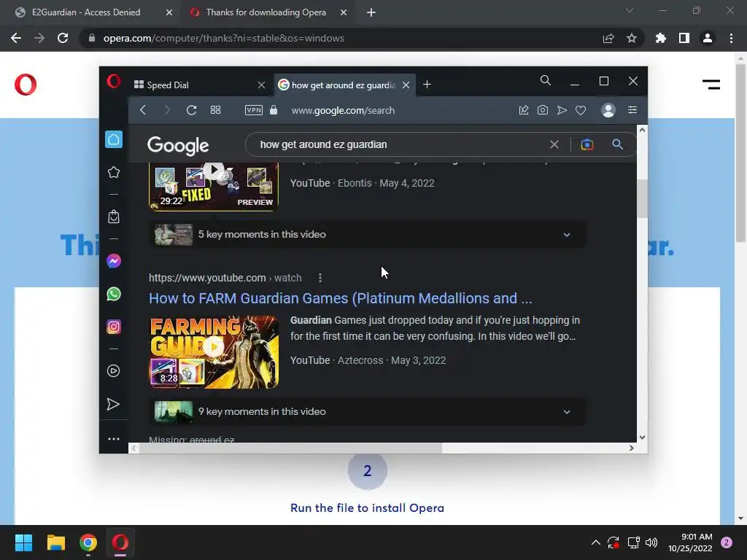747x560 pixels.
Task: Open a new tab in Opera
Action: coord(427,85)
